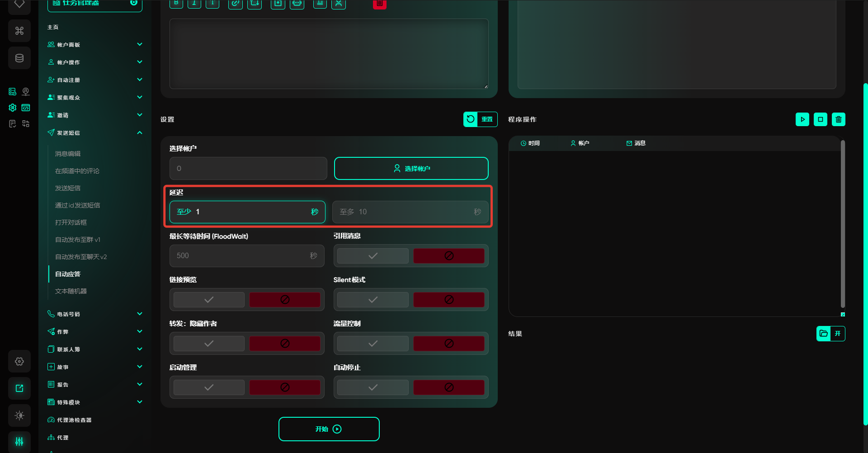Click the stop square icon in 程序操作
Viewport: 868px width, 453px height.
[820, 119]
